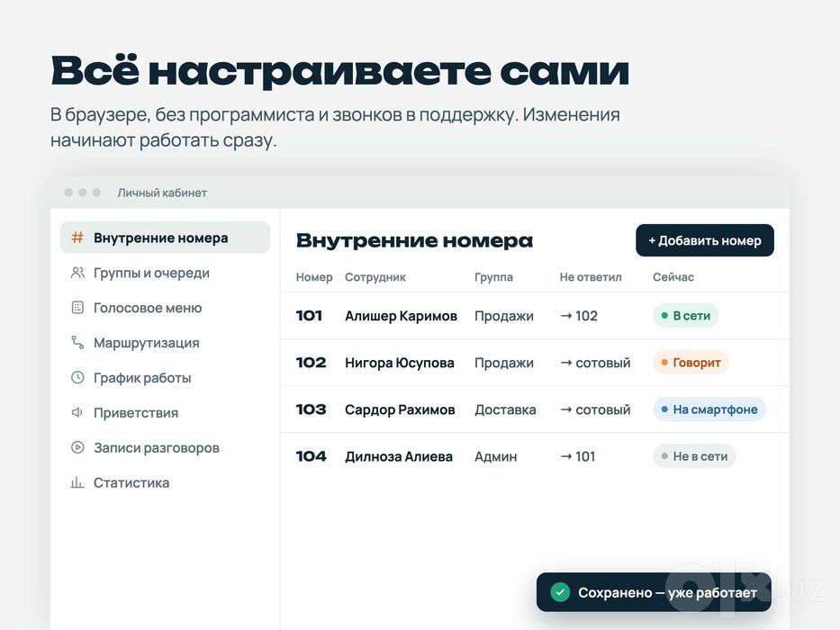This screenshot has height=630, width=840.
Task: Click the people icon for Группы и очереди
Action: [x=77, y=273]
